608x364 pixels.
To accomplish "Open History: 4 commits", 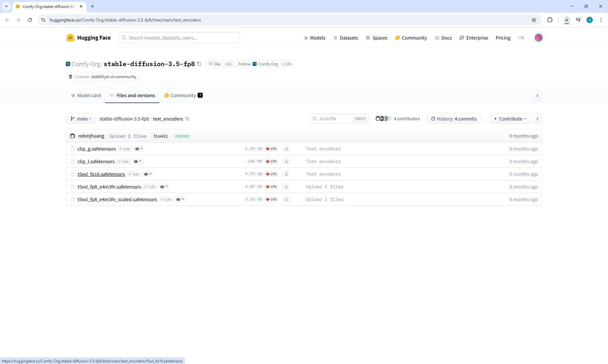I will (x=453, y=119).
